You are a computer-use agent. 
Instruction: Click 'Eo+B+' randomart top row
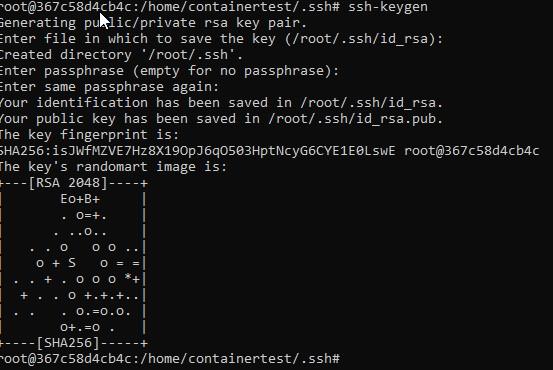[x=80, y=199]
